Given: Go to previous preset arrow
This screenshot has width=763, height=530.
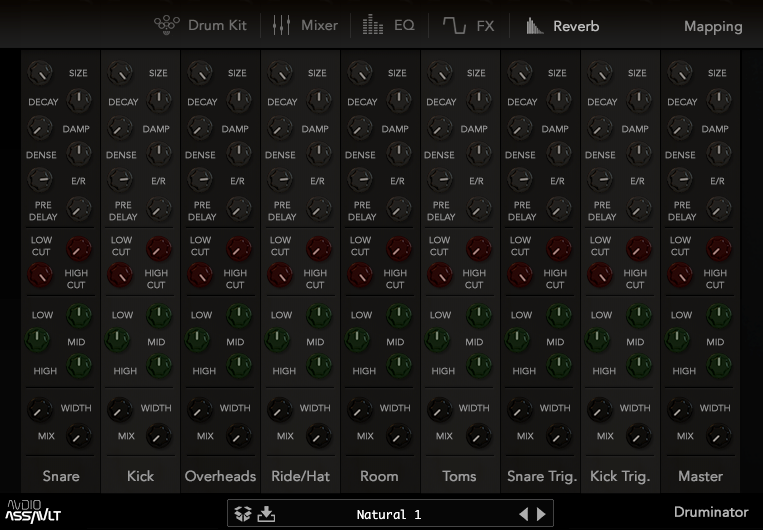Looking at the screenshot, I should 524,514.
